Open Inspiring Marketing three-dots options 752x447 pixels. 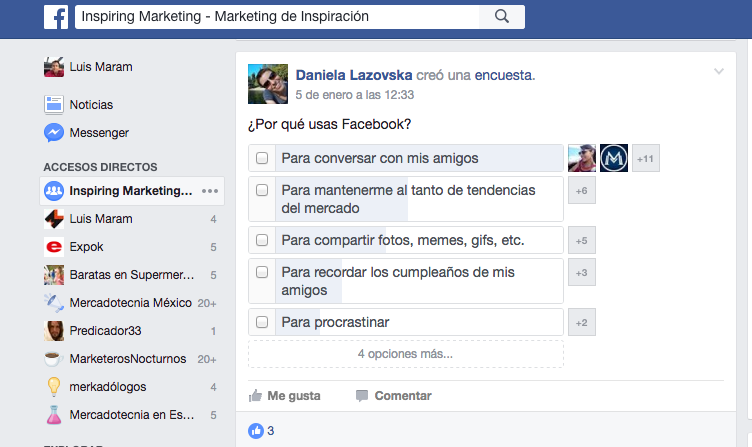(210, 191)
